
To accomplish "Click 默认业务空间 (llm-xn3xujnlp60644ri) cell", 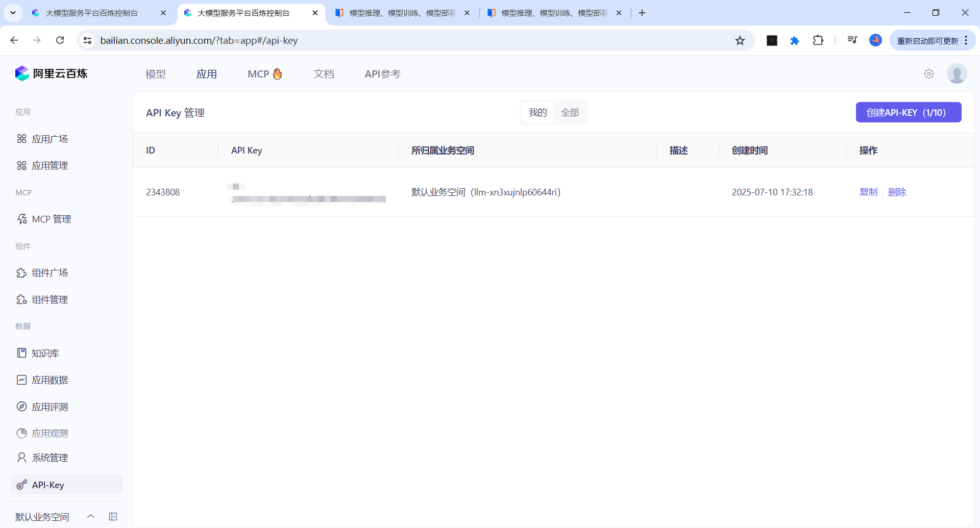I will pos(486,192).
